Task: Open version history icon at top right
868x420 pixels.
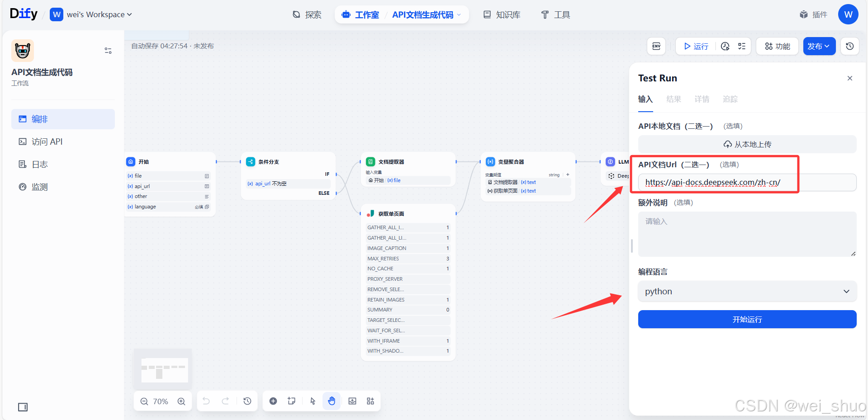Action: click(850, 46)
